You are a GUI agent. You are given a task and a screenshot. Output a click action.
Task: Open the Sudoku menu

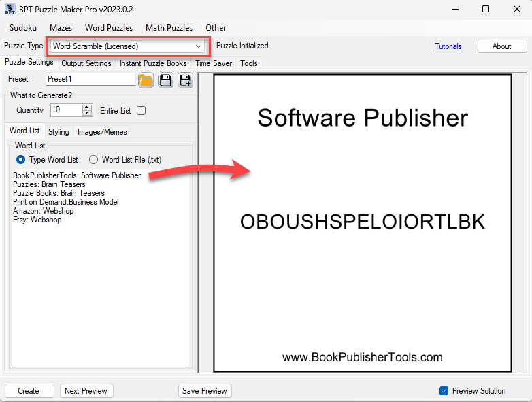(23, 28)
